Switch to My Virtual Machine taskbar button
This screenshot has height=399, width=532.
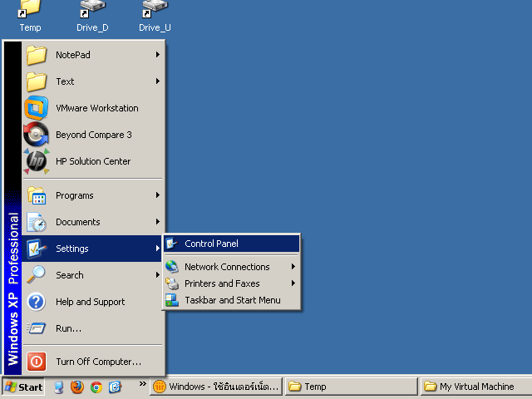pyautogui.click(x=476, y=387)
